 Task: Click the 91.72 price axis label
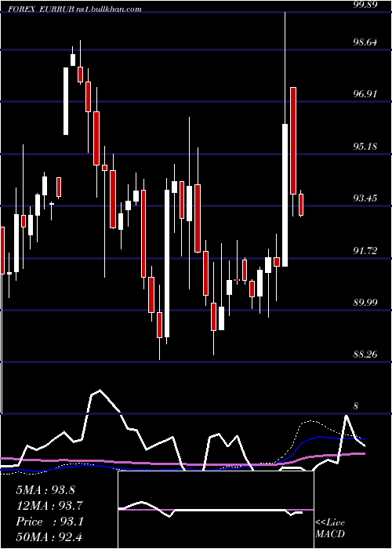pos(365,250)
